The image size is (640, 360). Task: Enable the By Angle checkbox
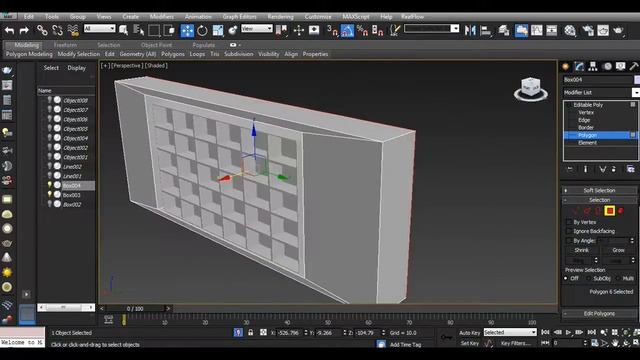(x=569, y=240)
